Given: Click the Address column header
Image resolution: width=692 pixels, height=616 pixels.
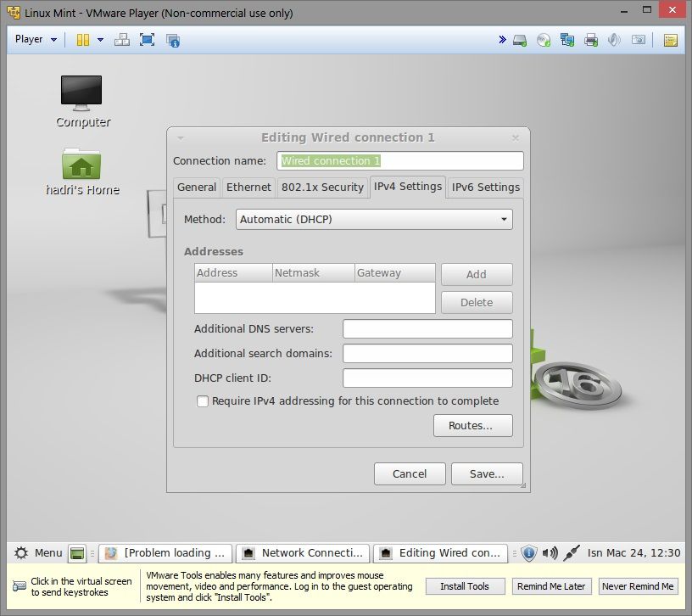Looking at the screenshot, I should coord(233,273).
